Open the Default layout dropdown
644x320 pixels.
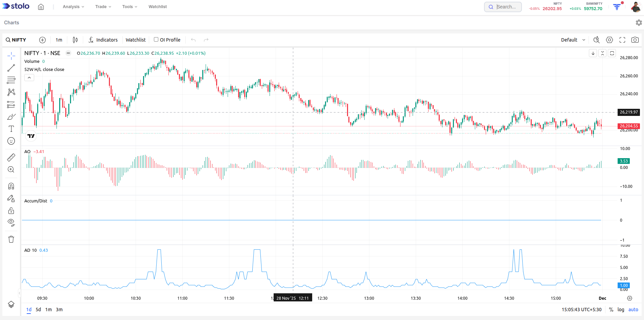coord(572,40)
